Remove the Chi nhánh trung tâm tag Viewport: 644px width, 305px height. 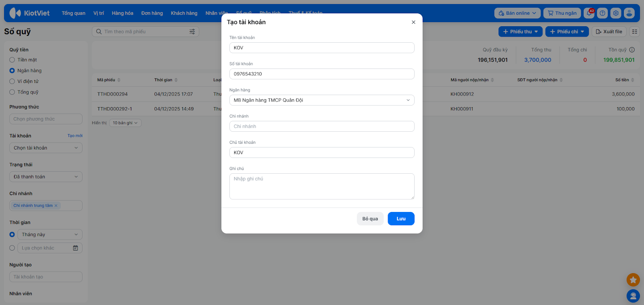coord(56,205)
